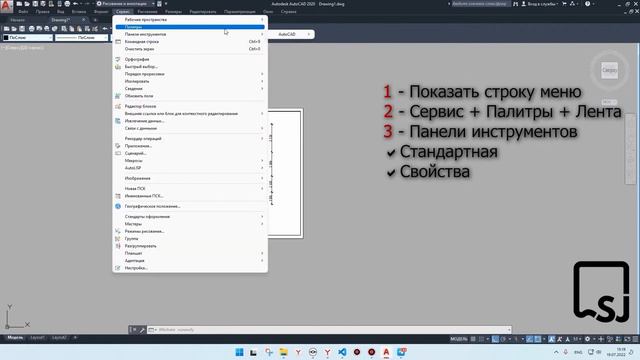Image resolution: width=640 pixels, height=360 pixels.
Task: Open the Файл menu
Action: click(x=23, y=12)
